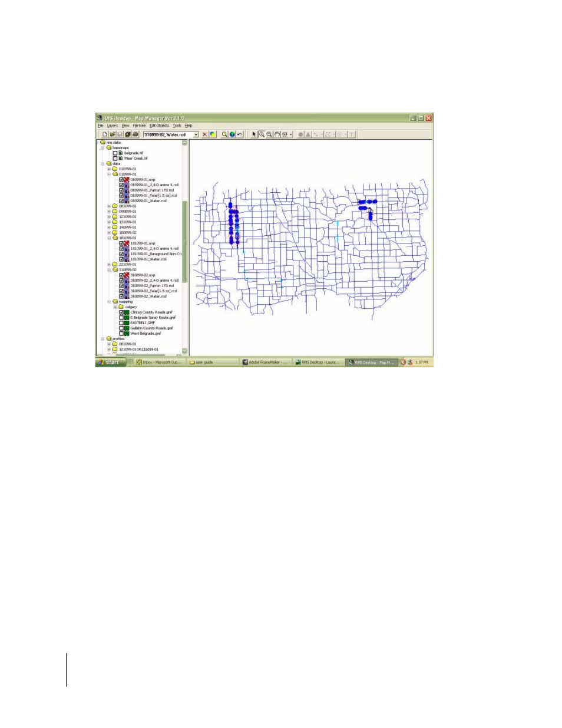Select the arrow pointer tool
This screenshot has width=562, height=728.
coord(254,134)
